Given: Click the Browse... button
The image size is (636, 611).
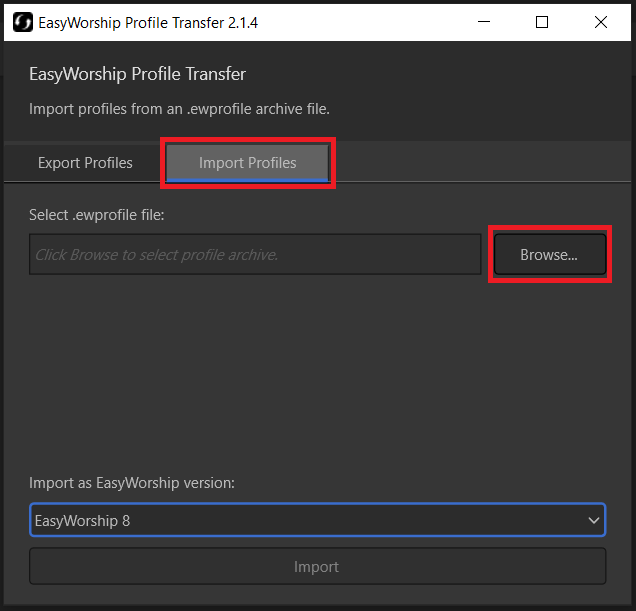Looking at the screenshot, I should point(550,254).
